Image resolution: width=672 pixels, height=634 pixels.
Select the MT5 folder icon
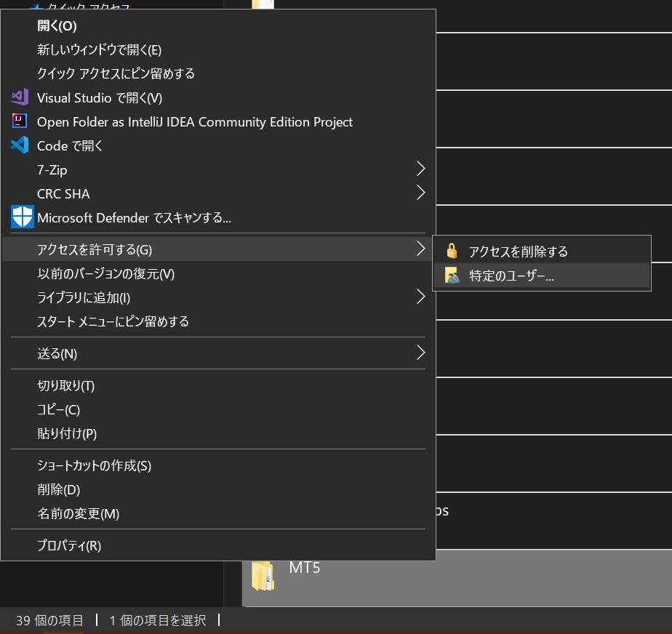point(263,574)
